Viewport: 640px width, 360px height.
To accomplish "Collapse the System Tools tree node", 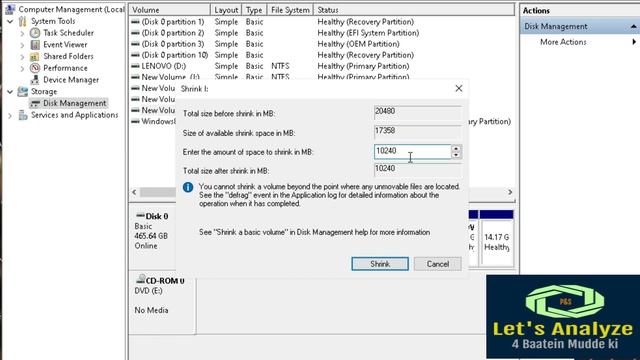I will [x=10, y=21].
